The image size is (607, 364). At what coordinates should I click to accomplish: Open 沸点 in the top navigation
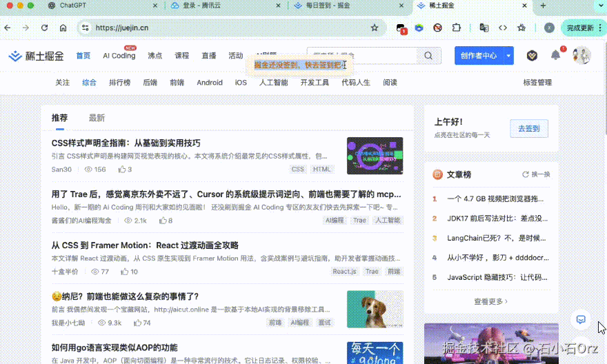tap(155, 56)
